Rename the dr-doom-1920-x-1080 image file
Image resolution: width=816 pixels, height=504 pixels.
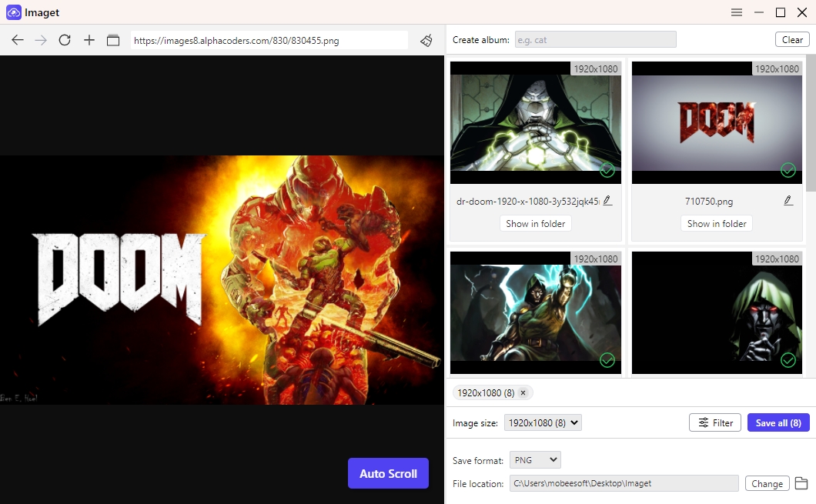pos(607,201)
